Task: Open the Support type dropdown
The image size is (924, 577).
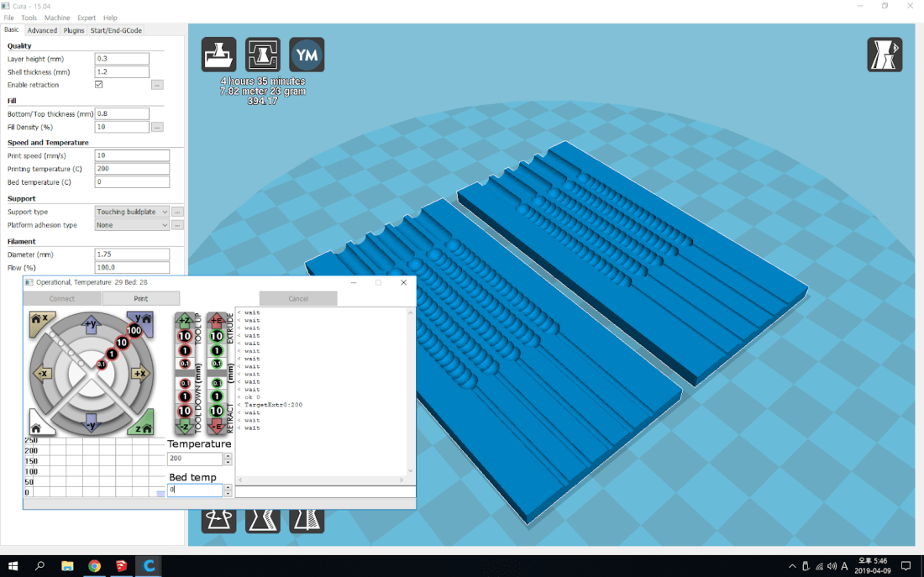Action: click(x=132, y=212)
